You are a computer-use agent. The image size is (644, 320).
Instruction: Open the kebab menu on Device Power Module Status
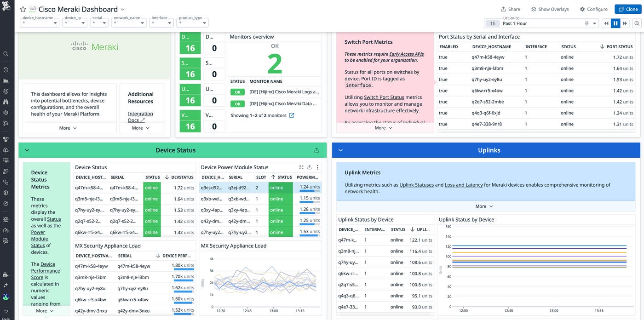316,167
